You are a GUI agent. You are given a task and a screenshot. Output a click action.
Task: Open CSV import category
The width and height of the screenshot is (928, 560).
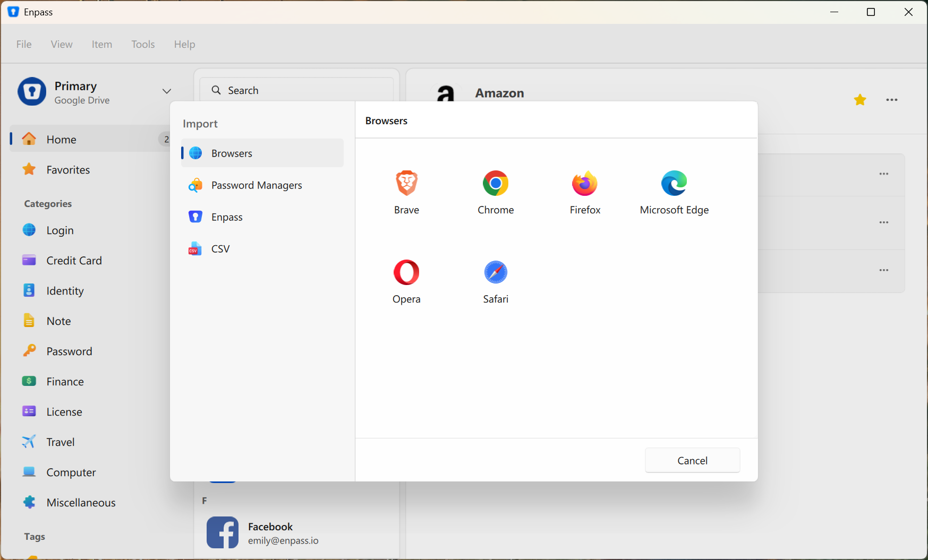point(262,248)
